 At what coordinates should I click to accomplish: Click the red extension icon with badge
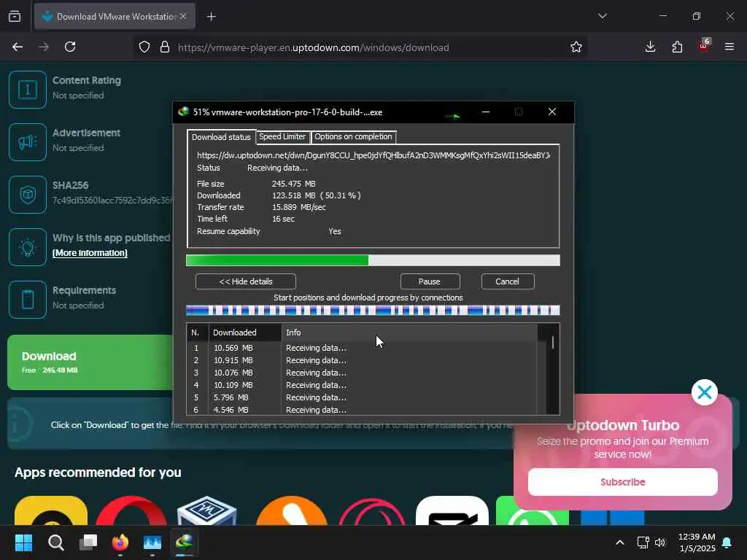[704, 46]
